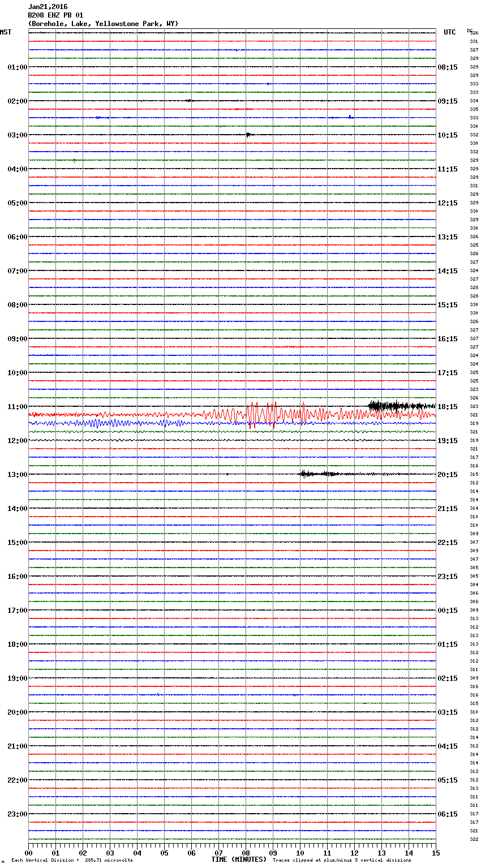Screen dimensions: 481x868
Task: Click the 22:00 MST row label
Action: [17, 780]
